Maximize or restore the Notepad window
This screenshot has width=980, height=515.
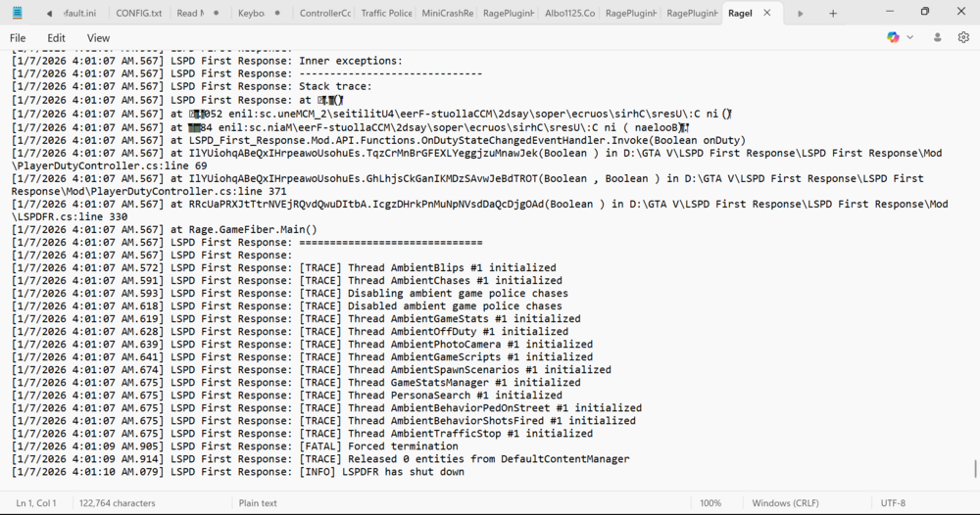(925, 12)
